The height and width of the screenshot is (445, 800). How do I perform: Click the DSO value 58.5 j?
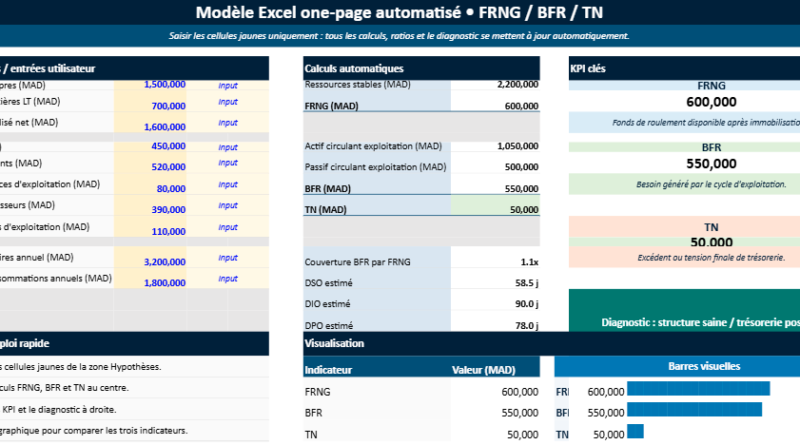[495, 279]
